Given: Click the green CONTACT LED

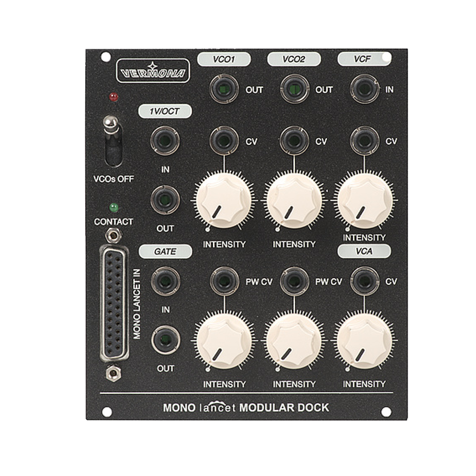Looking at the screenshot, I should 114,208.
